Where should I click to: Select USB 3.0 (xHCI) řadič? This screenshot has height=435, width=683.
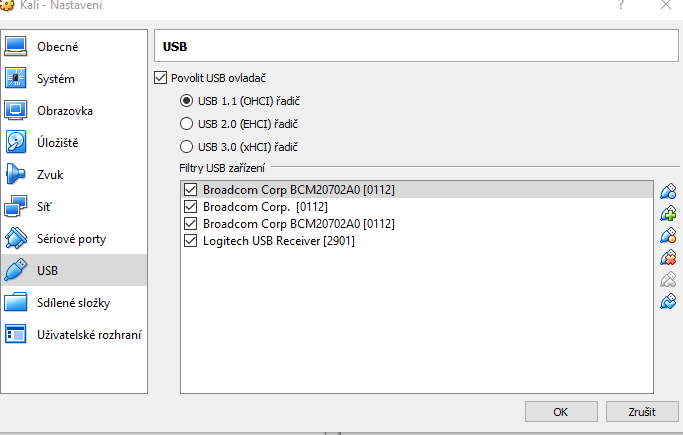pyautogui.click(x=186, y=147)
